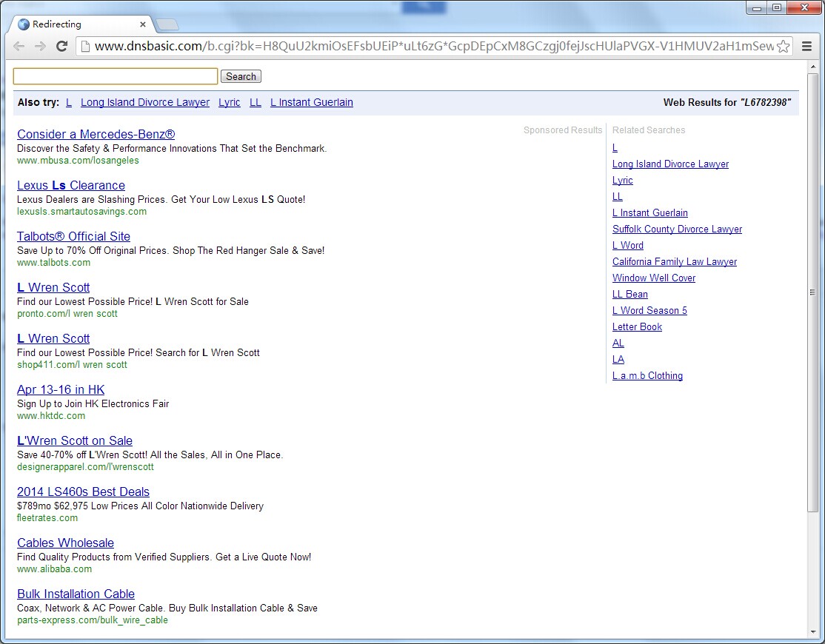Image resolution: width=825 pixels, height=644 pixels.
Task: Open 'L Instant Guerlain' in Related Searches
Action: coord(649,213)
